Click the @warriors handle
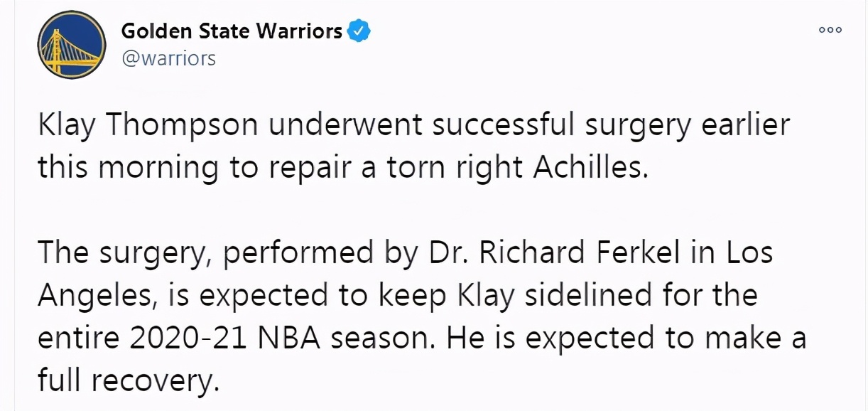The height and width of the screenshot is (411, 868). click(x=168, y=59)
